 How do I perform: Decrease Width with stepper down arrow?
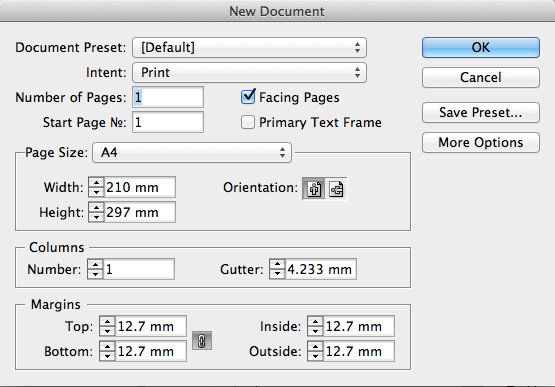click(96, 192)
